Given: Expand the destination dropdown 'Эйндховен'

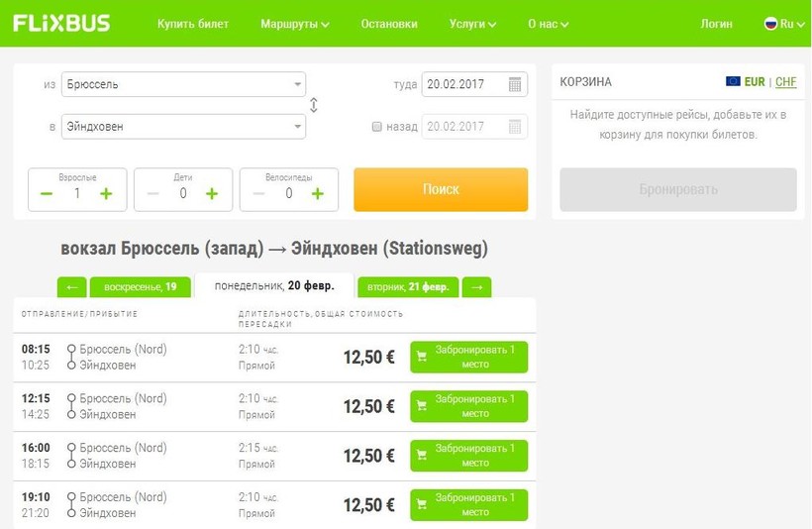Looking at the screenshot, I should pyautogui.click(x=298, y=127).
